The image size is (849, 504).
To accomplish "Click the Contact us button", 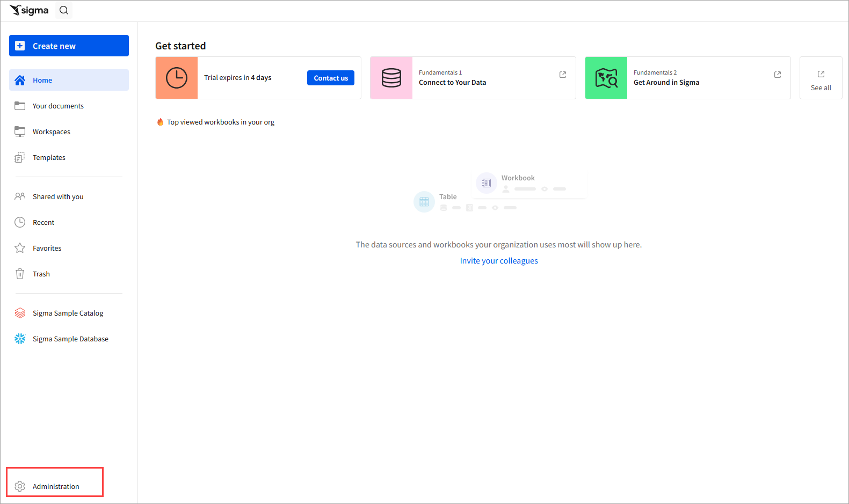I will pos(331,78).
